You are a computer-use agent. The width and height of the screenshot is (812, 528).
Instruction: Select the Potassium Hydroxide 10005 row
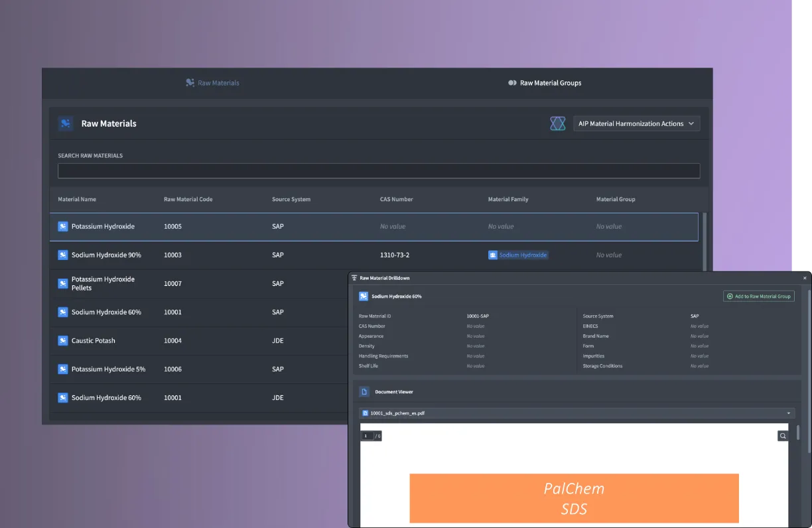click(374, 227)
